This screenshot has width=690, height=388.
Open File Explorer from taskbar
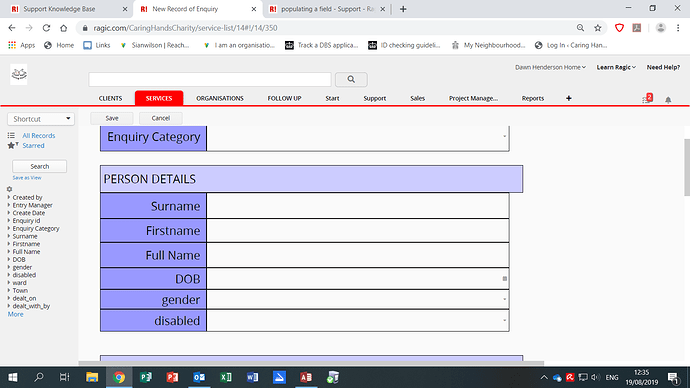[92, 377]
